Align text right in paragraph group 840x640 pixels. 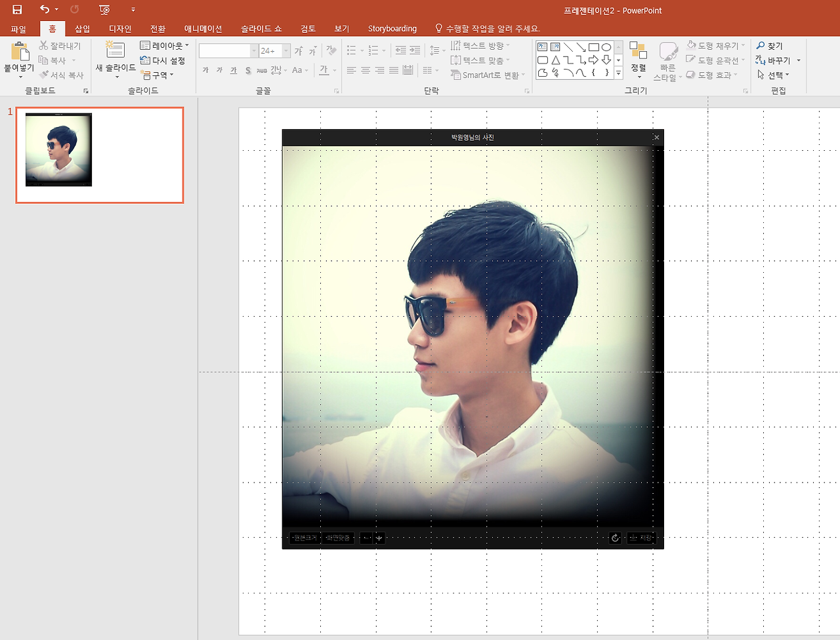379,70
